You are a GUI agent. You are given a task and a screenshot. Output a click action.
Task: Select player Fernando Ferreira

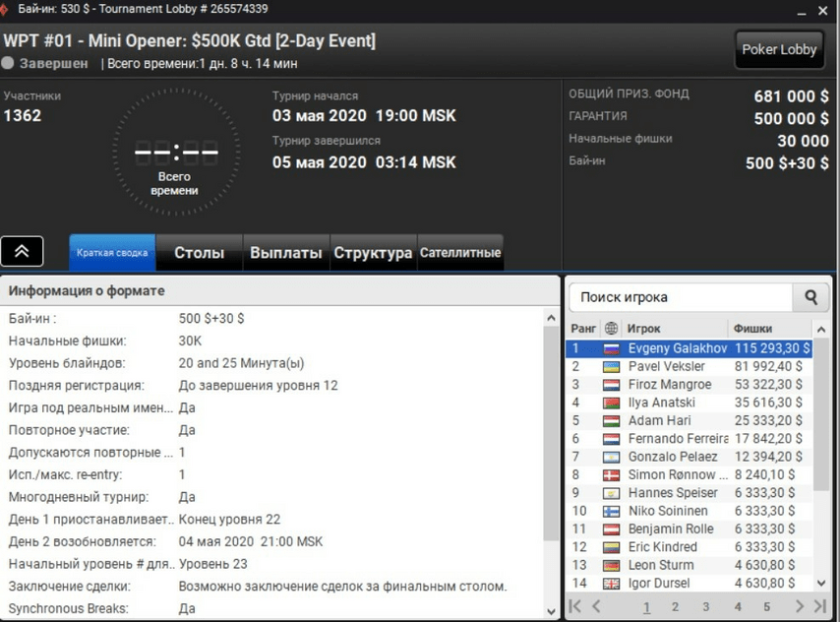[689, 439]
